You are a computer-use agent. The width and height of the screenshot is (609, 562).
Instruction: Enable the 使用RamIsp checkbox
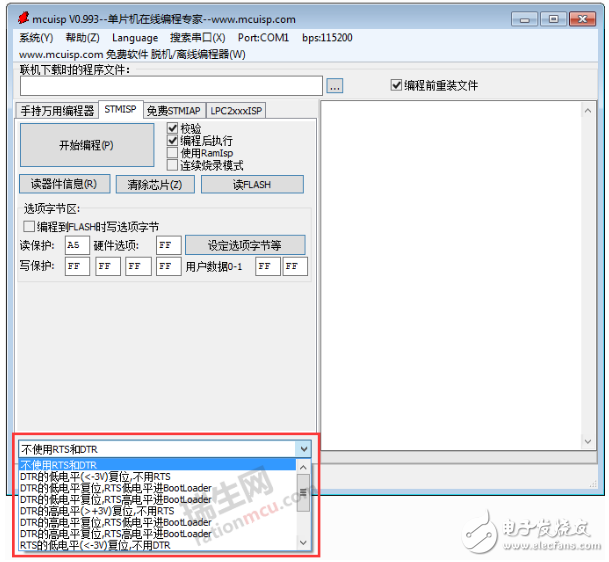(173, 153)
